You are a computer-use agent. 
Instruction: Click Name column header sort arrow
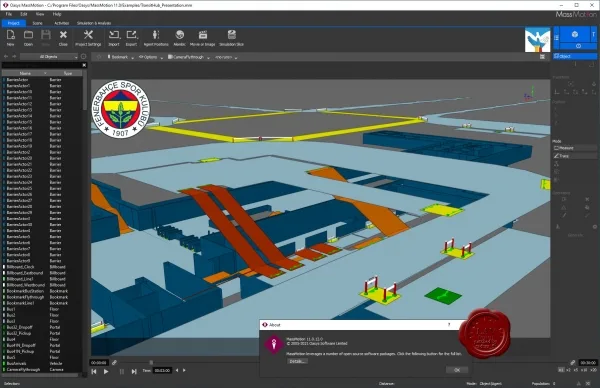pyautogui.click(x=45, y=73)
